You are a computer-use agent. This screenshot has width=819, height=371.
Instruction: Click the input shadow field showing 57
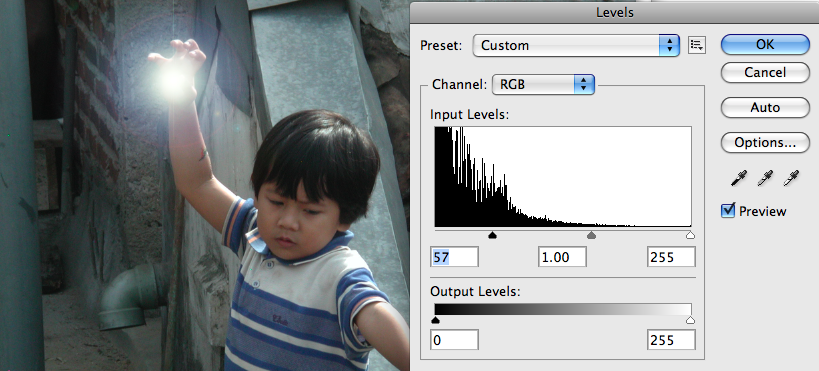point(454,257)
